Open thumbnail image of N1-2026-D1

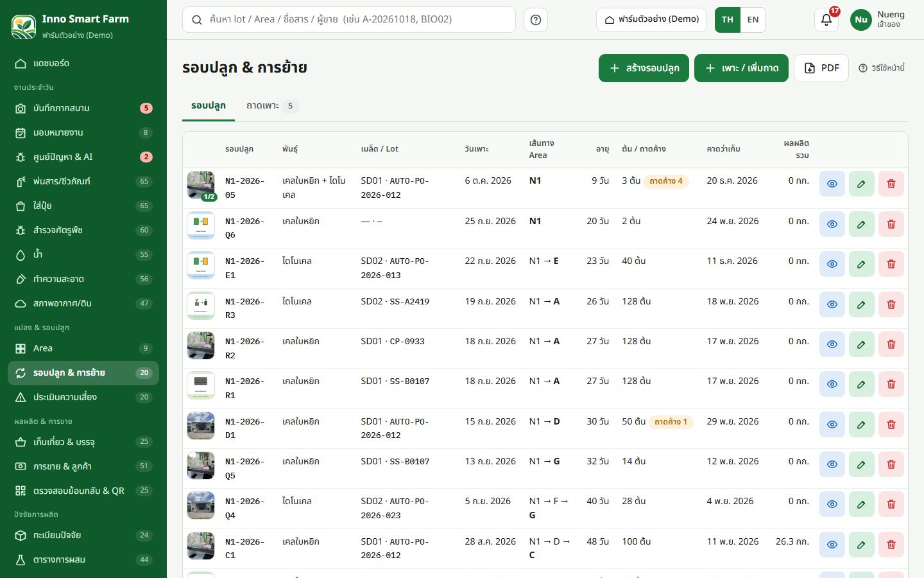click(201, 426)
